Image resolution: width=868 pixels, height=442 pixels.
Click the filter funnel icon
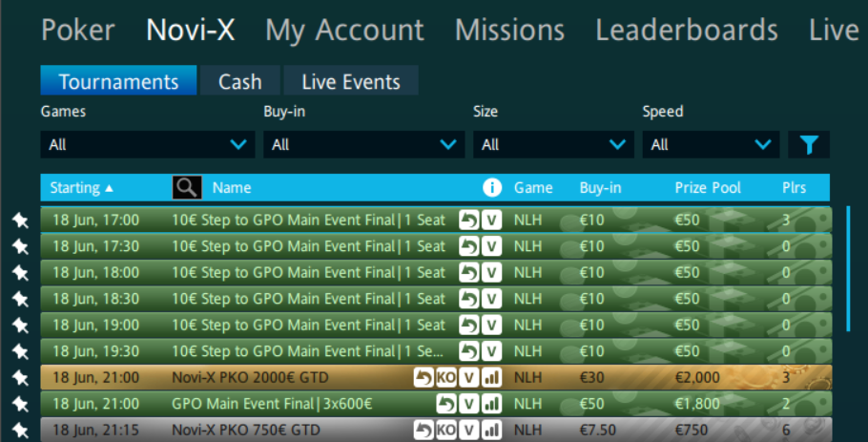point(809,145)
